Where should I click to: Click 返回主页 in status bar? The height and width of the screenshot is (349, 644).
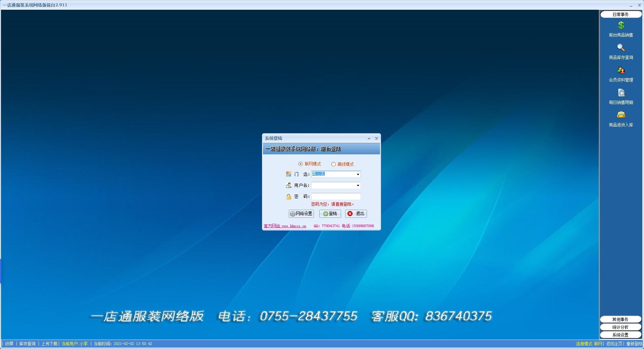tap(614, 344)
